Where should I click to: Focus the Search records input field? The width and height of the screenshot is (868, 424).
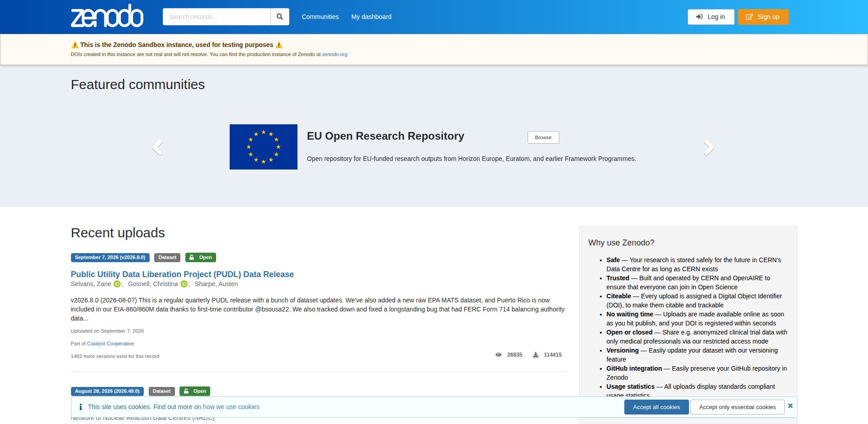pyautogui.click(x=217, y=17)
